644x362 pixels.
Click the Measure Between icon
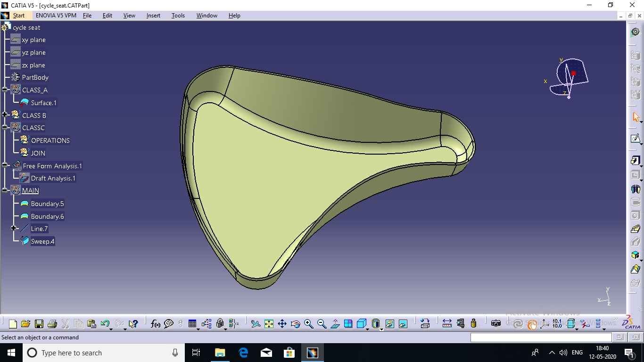click(447, 323)
